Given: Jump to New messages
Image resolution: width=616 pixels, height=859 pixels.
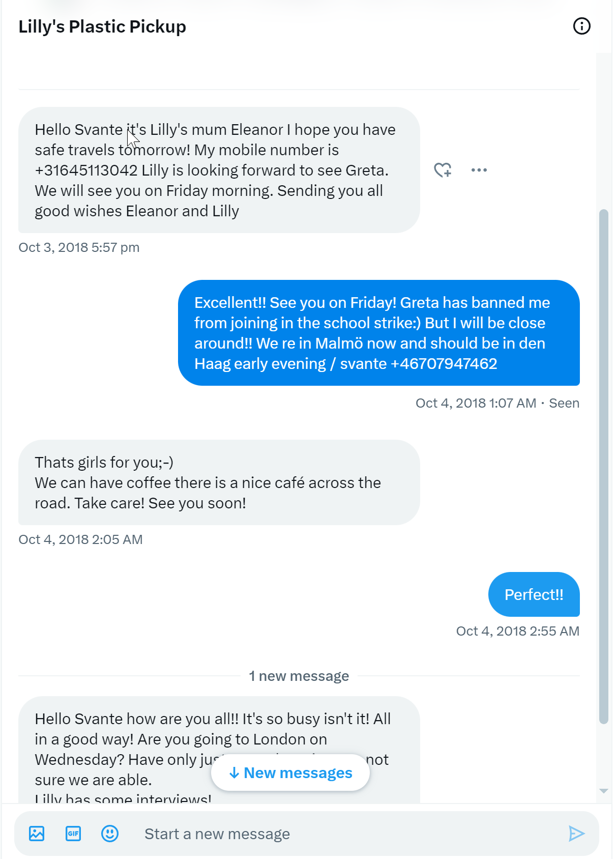Looking at the screenshot, I should point(290,772).
